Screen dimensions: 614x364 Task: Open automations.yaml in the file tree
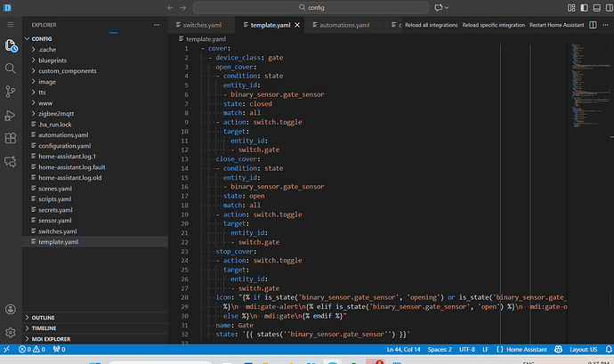pyautogui.click(x=95, y=134)
